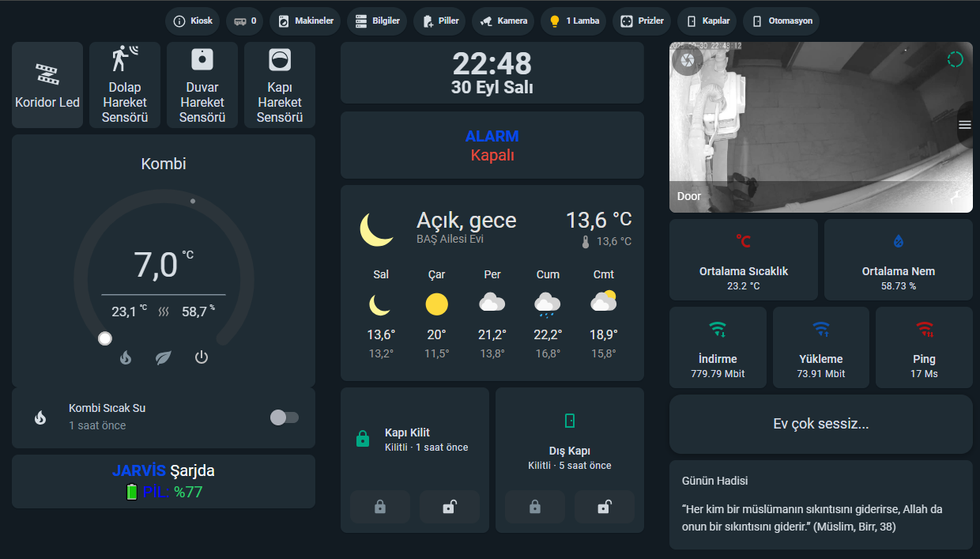The image size is (980, 559).
Task: Open the Dolap Hareket Sensörü tile
Action: 125,85
